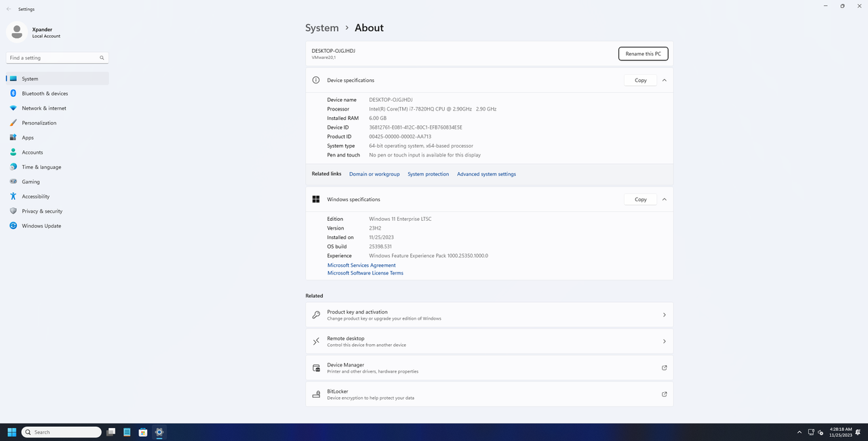The height and width of the screenshot is (441, 868).
Task: Click the Windows 11 Enterprise LTSC edition text
Action: (400, 219)
